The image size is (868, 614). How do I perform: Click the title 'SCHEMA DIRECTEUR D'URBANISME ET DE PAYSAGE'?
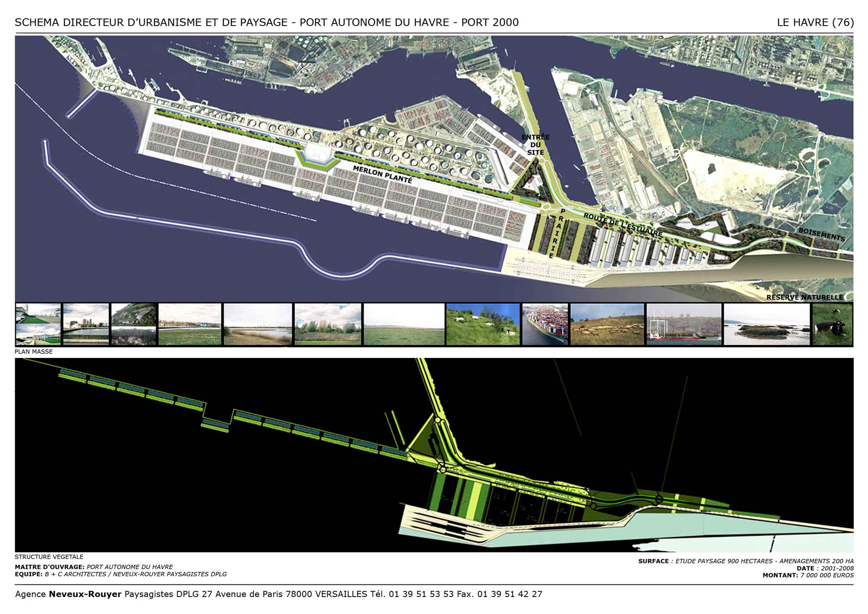tap(151, 23)
